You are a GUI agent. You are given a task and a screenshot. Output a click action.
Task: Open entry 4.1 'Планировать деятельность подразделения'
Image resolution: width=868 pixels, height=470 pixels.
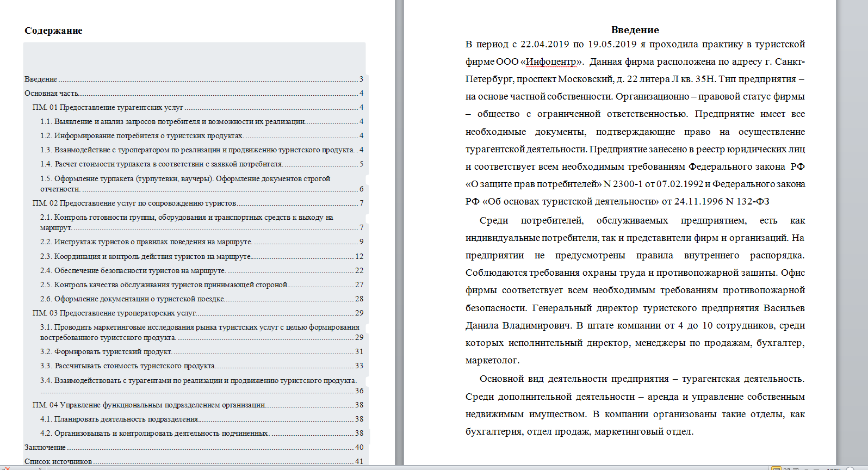pos(202,419)
